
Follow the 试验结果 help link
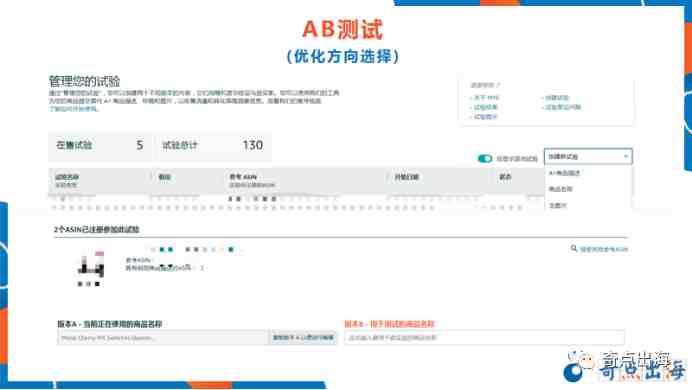(x=485, y=107)
